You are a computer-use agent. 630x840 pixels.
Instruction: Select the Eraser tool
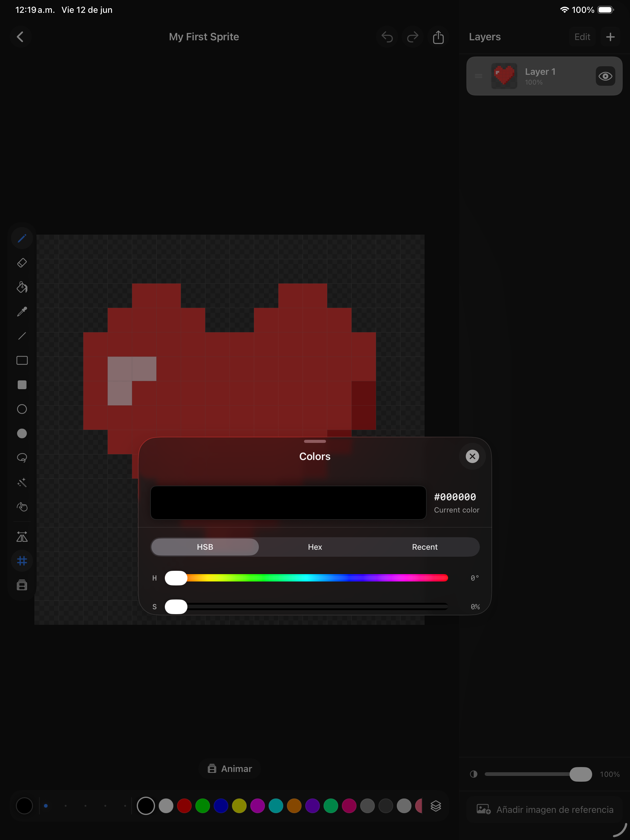22,262
